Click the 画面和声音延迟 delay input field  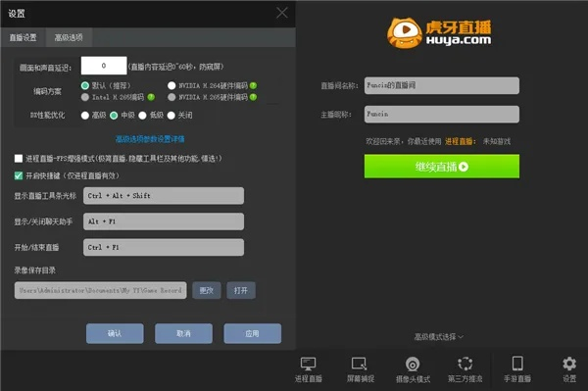pyautogui.click(x=104, y=66)
